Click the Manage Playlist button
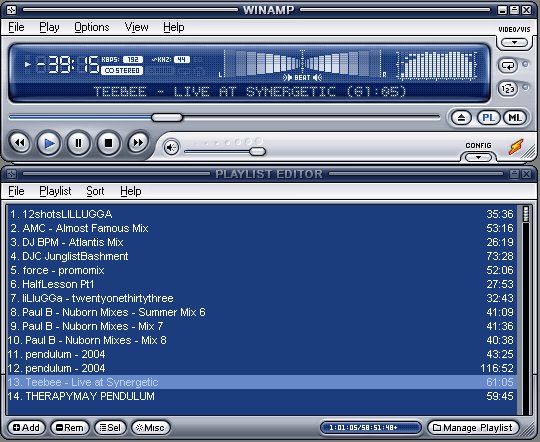 pyautogui.click(x=473, y=428)
